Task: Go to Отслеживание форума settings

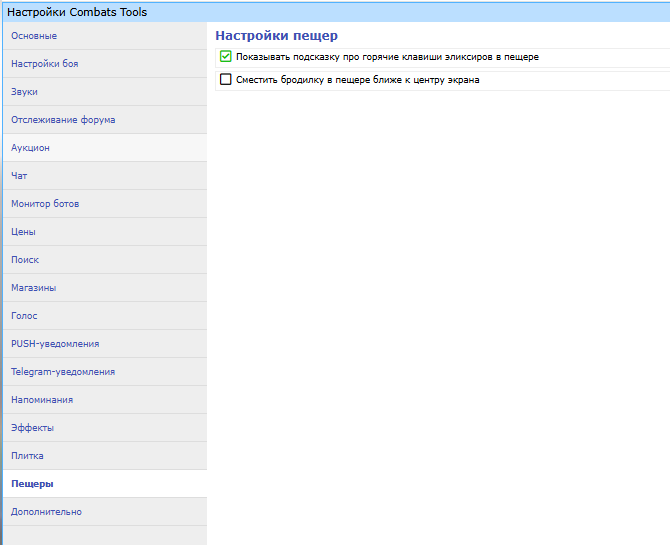Action: tap(63, 120)
